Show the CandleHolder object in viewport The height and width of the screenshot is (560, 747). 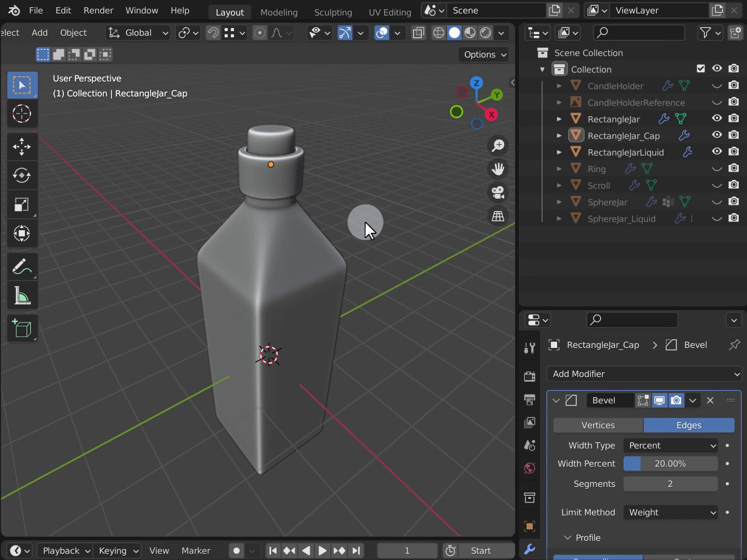click(717, 86)
